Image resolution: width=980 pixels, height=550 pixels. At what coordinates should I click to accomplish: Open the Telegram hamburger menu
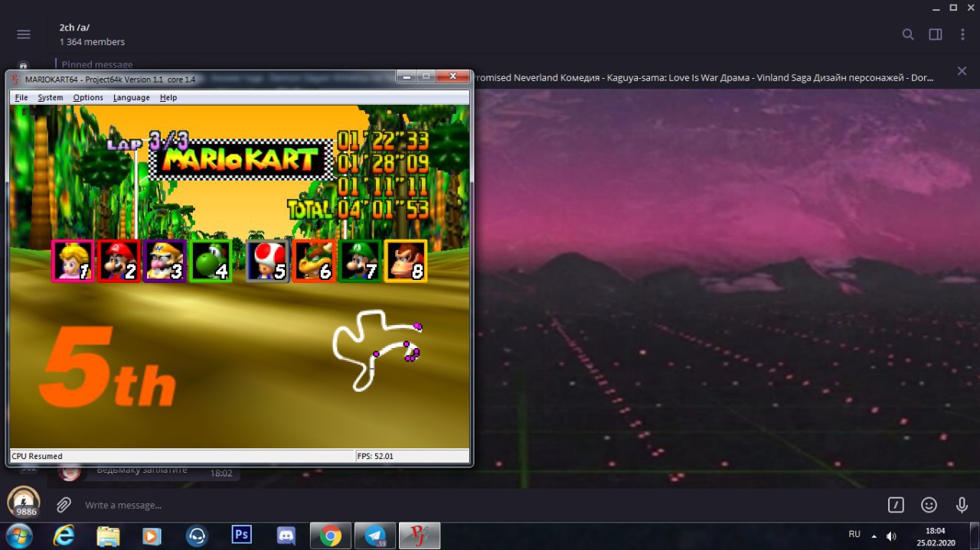[24, 34]
